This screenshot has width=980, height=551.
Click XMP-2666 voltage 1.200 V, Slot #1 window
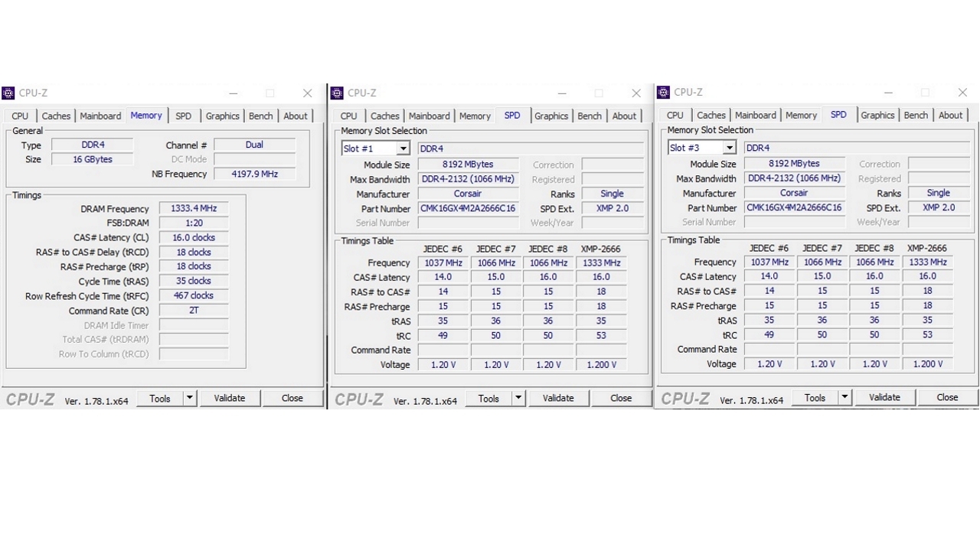[601, 364]
